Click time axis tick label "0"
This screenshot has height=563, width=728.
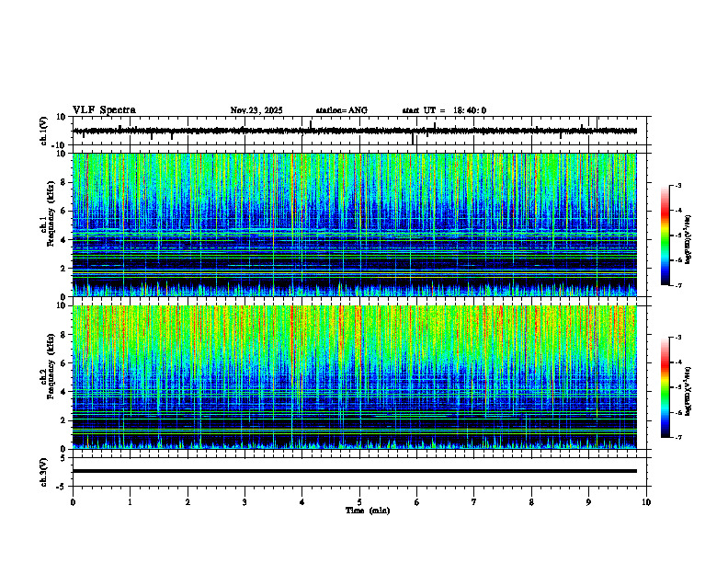click(73, 502)
